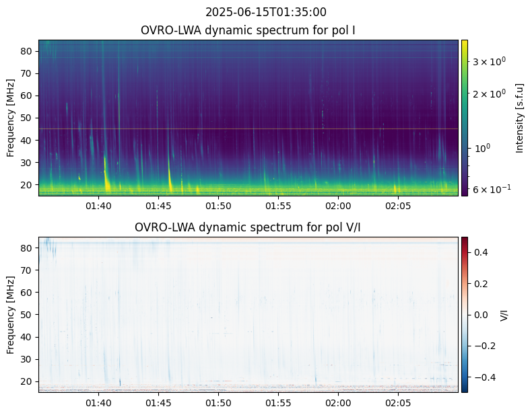Click the figure title timestamp 2025-06-15T01:35:00
The image size is (532, 415).
[265, 12]
